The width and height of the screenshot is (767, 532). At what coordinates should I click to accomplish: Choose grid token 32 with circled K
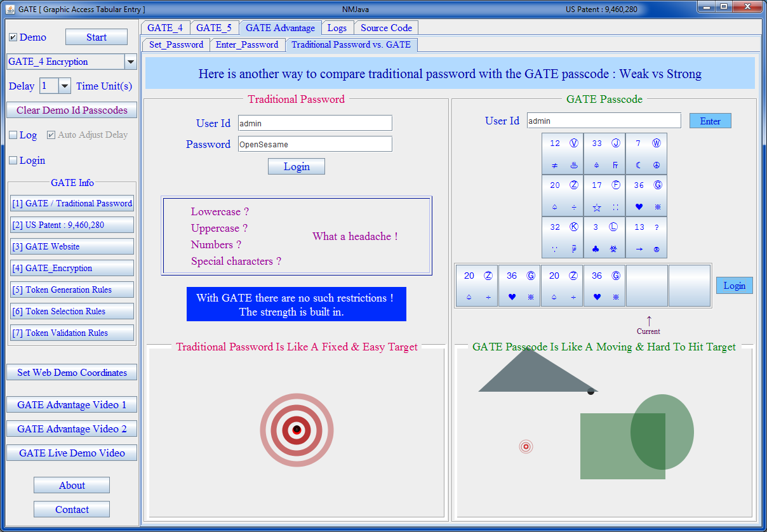(x=563, y=238)
